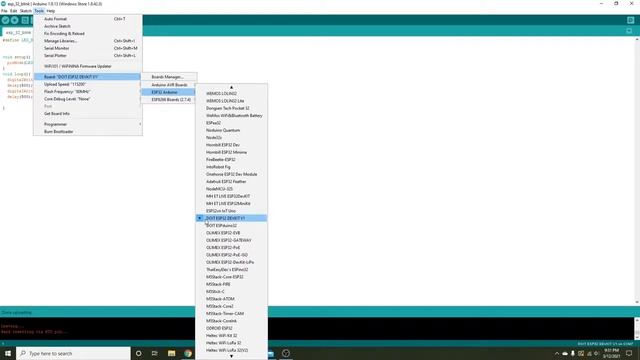Viewport: 640px width, 360px height.
Task: Open Cortana circle icon in taskbar
Action: pyautogui.click(x=138, y=353)
